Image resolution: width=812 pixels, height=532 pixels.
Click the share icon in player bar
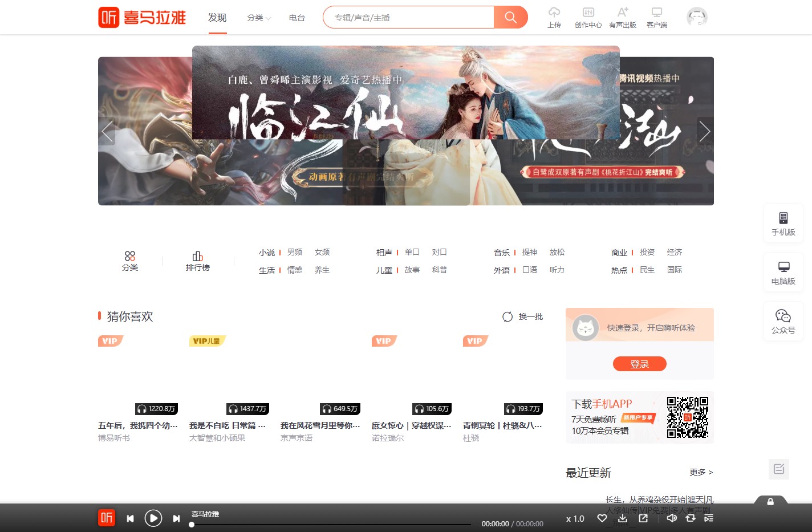coord(643,518)
